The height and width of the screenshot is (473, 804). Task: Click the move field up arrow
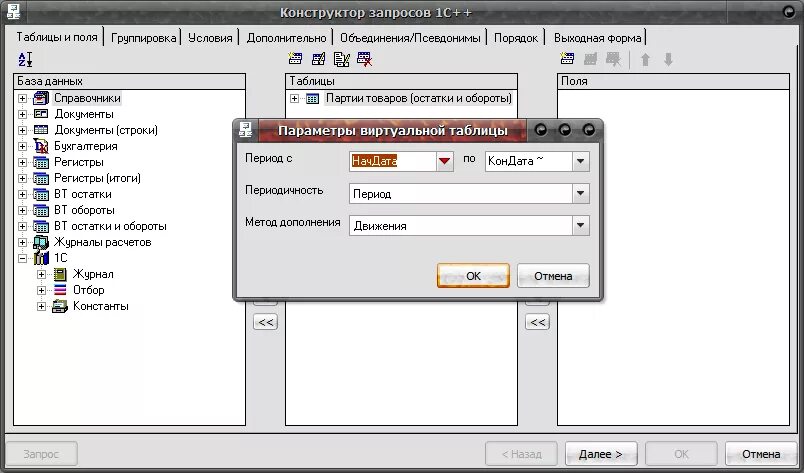click(646, 60)
